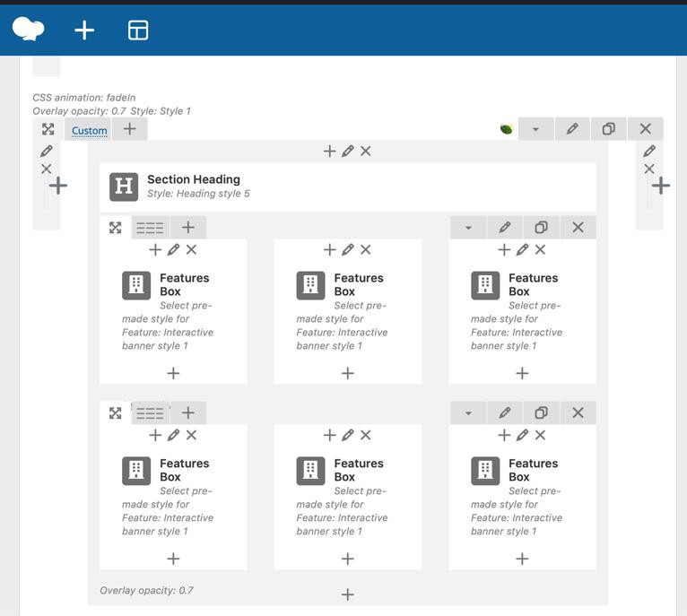Select Features Box icon in upper-middle card

(310, 285)
